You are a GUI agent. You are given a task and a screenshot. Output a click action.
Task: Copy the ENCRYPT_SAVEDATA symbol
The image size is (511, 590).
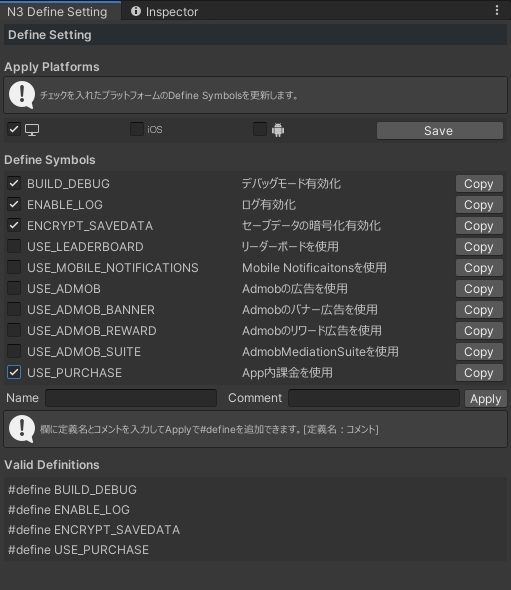(x=479, y=226)
